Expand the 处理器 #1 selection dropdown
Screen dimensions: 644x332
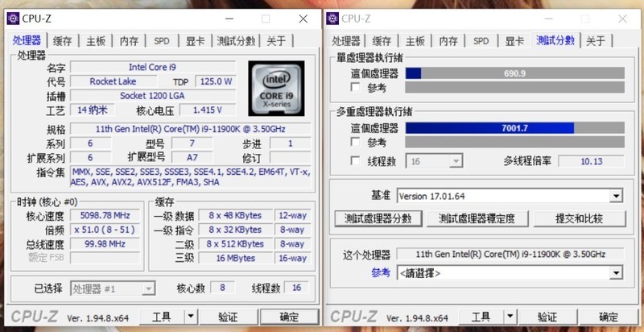tap(148, 288)
